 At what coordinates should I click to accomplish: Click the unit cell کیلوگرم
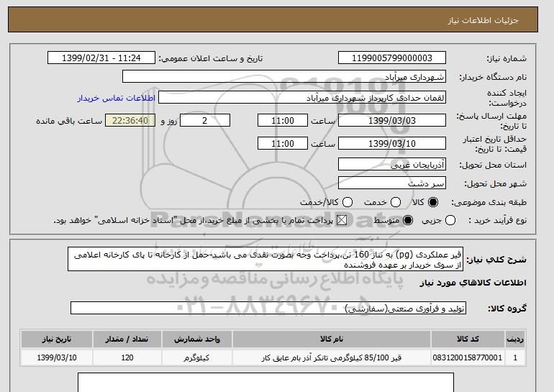[x=197, y=357]
